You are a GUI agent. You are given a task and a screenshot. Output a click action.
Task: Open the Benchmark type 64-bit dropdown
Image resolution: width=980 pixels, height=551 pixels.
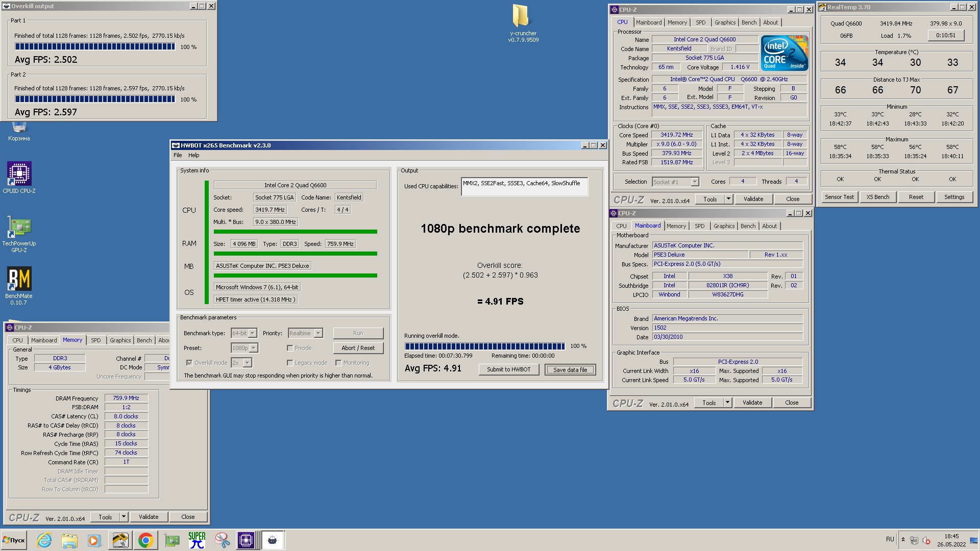pos(253,333)
